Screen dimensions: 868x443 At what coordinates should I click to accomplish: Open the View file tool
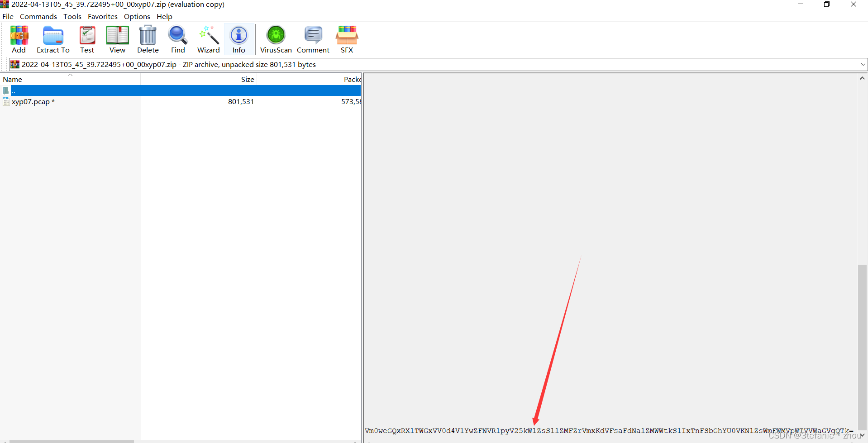[117, 39]
